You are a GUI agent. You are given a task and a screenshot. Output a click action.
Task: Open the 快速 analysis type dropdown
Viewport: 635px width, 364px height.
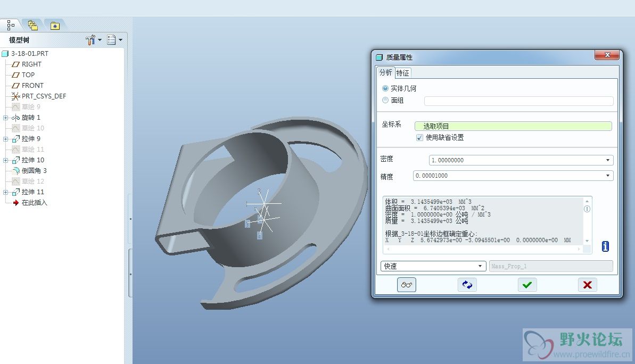click(x=433, y=266)
